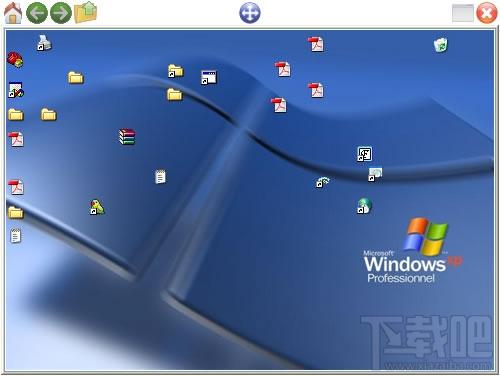Open the paint program shortcut icon
This screenshot has height=376, width=500.
tap(16, 89)
